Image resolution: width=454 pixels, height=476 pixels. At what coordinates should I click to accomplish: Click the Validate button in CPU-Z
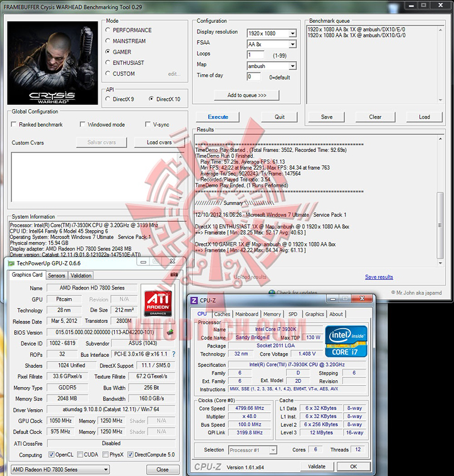pos(317,467)
